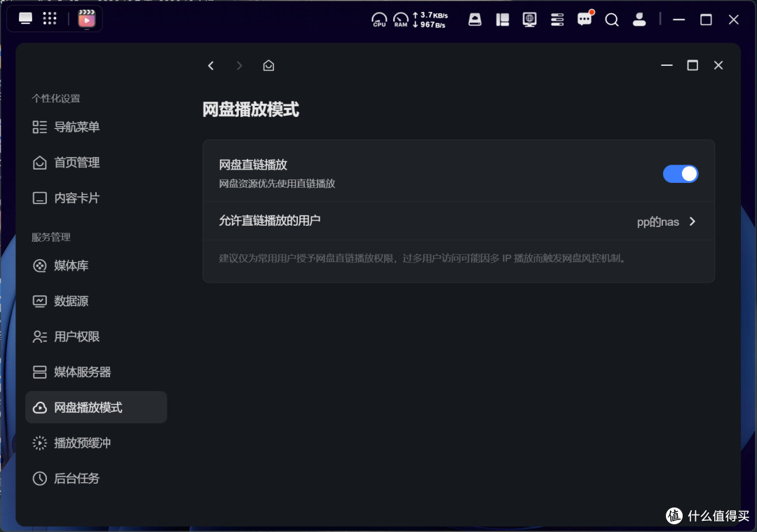This screenshot has height=532, width=757.
Task: Click the desktop icon in top bar
Action: coord(25,19)
